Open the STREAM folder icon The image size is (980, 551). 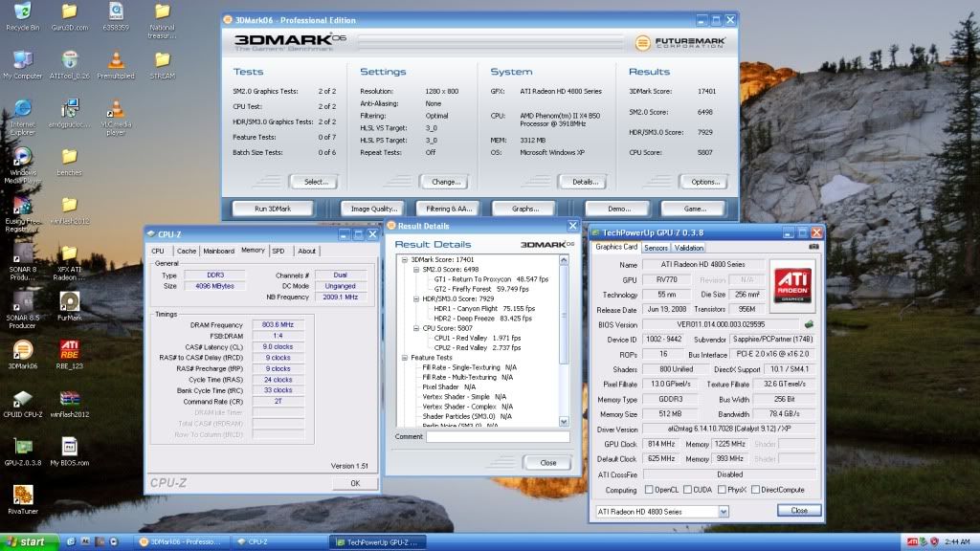tap(162, 65)
